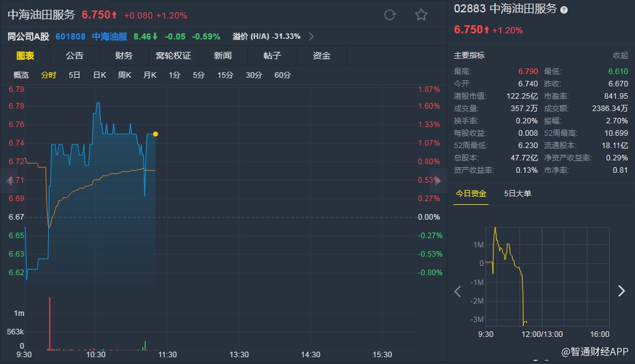Viewport: 635px width, 364px height.
Task: Select the 15分 minute chart
Action: (225, 75)
